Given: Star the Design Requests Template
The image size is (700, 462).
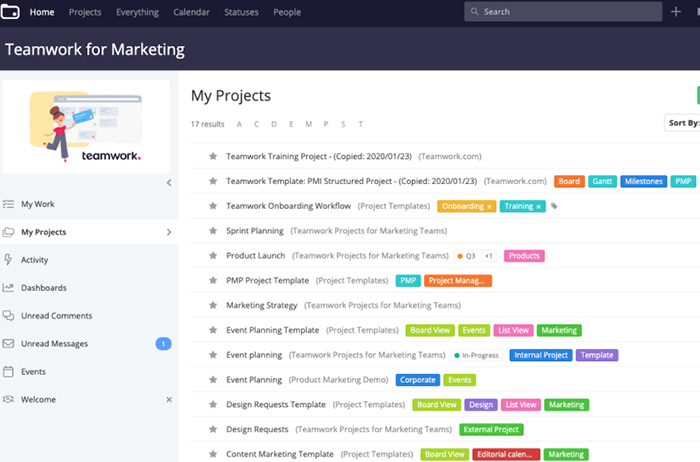Looking at the screenshot, I should coord(213,404).
